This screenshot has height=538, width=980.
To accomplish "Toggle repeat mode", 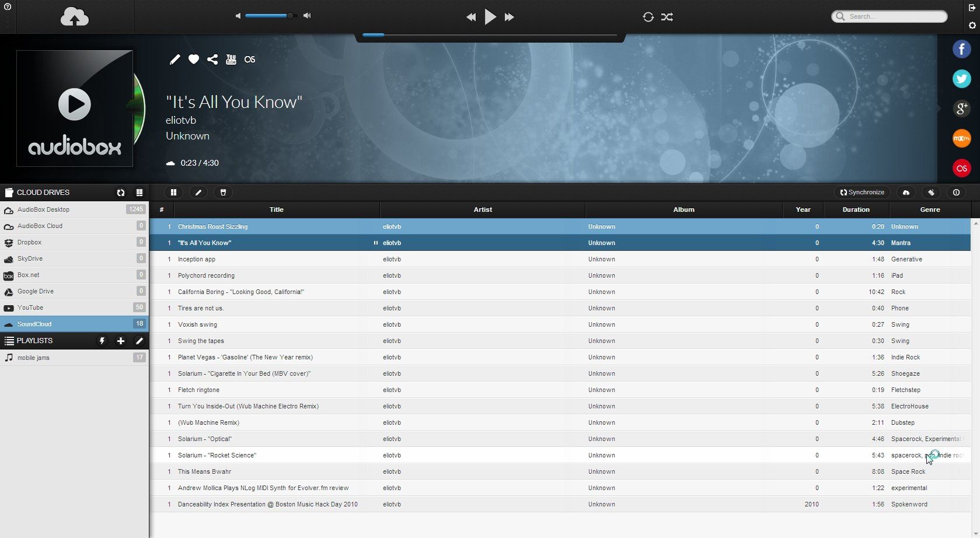I will [648, 17].
